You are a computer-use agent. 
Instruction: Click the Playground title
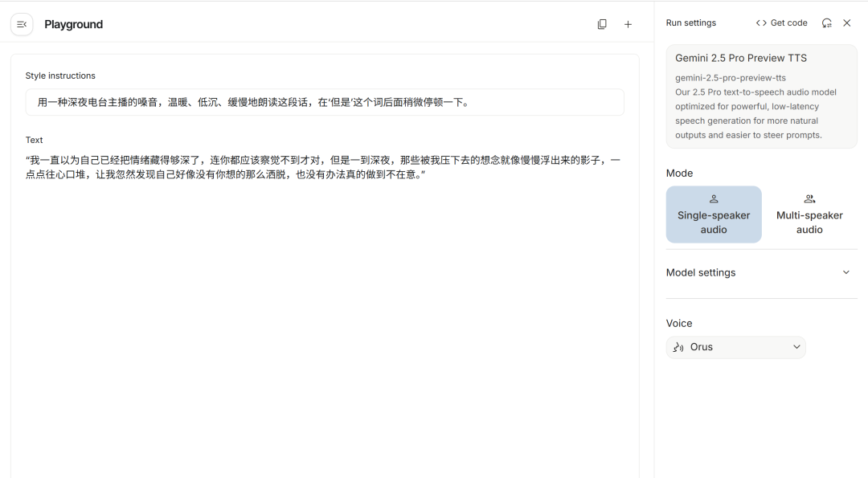click(74, 24)
